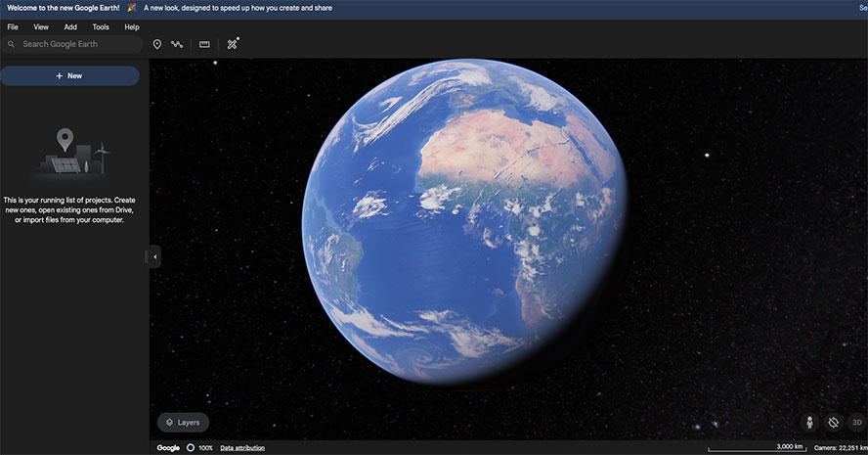Open the File menu
This screenshot has width=868, height=455.
13,26
